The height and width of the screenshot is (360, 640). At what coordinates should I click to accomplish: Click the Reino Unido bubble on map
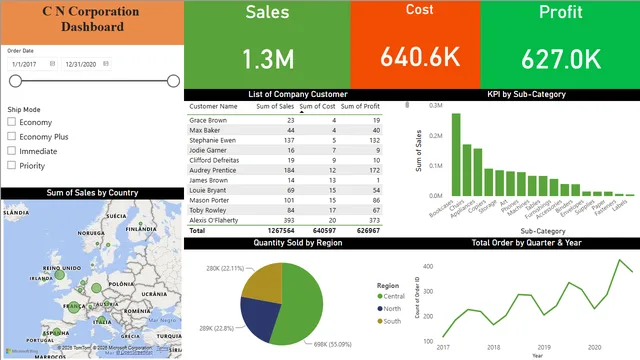(x=60, y=274)
